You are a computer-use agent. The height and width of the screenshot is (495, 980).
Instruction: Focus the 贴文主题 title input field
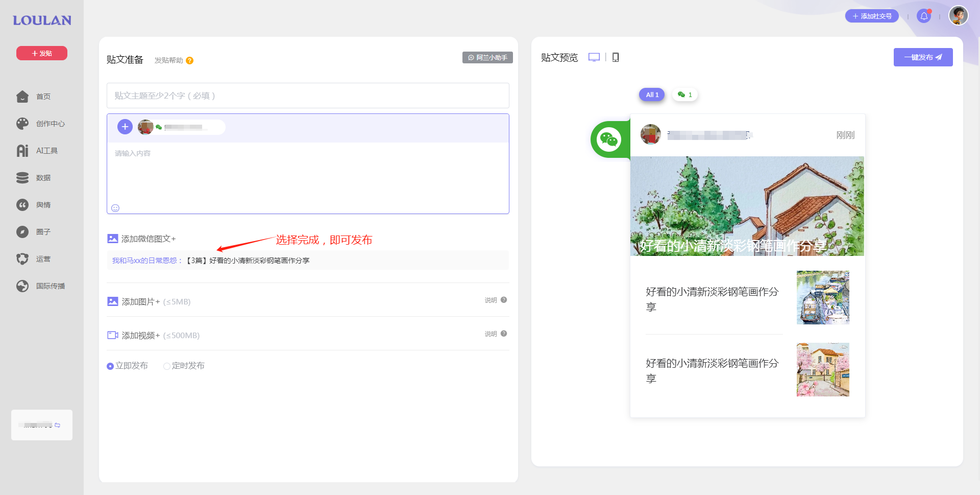(308, 96)
